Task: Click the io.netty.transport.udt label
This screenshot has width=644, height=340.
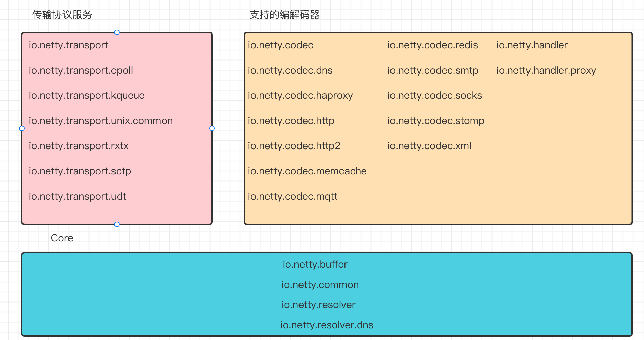Action: [x=77, y=196]
